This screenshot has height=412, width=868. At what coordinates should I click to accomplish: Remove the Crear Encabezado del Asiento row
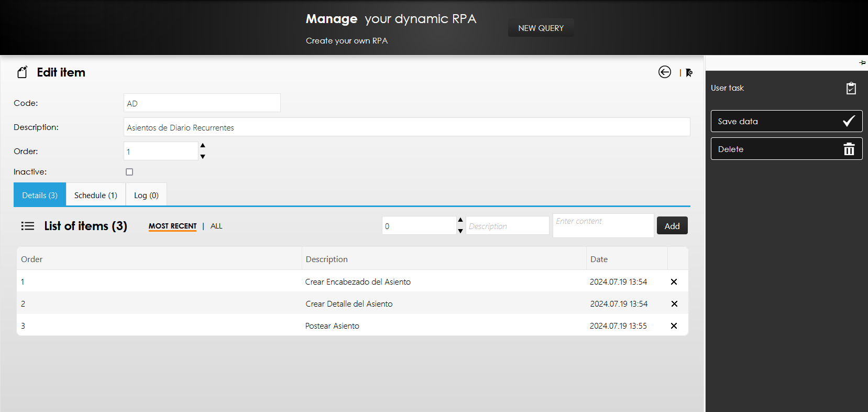[674, 282]
